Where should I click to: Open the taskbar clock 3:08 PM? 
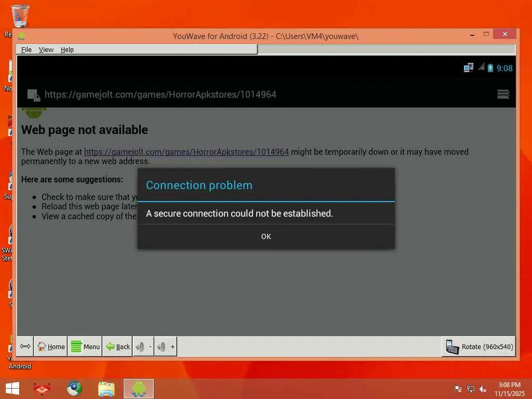click(509, 389)
